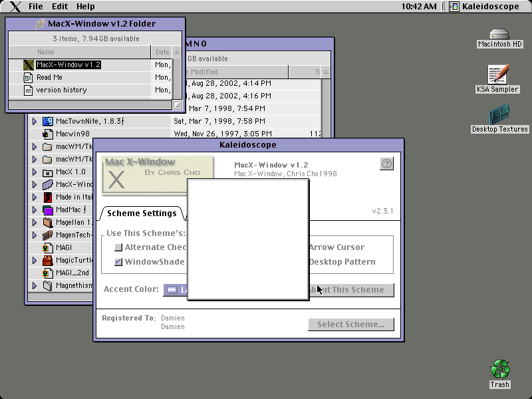Image resolution: width=532 pixels, height=399 pixels.
Task: Click the MacTownNite folder icon
Action: (x=47, y=121)
